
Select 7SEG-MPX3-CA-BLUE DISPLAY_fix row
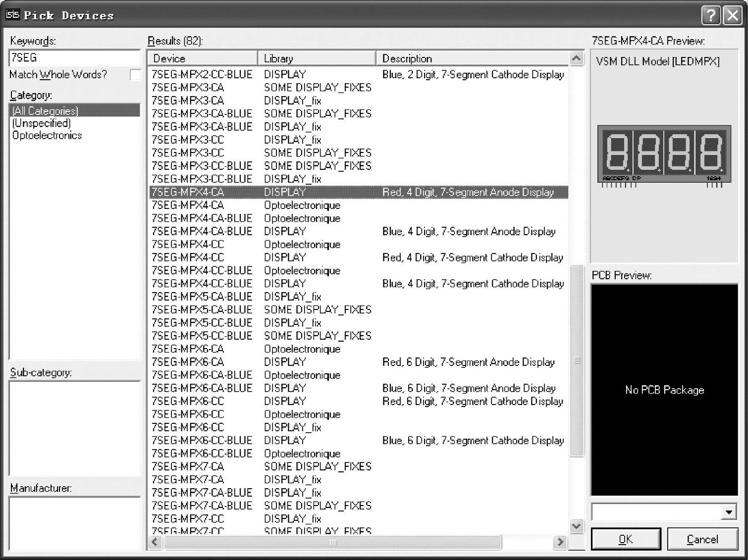[x=359, y=127]
